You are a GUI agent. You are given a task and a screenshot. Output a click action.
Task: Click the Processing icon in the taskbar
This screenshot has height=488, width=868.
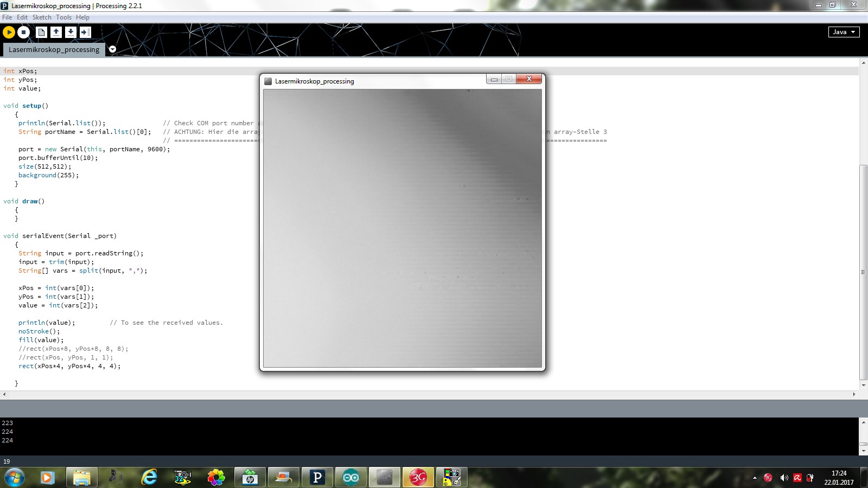click(x=317, y=478)
